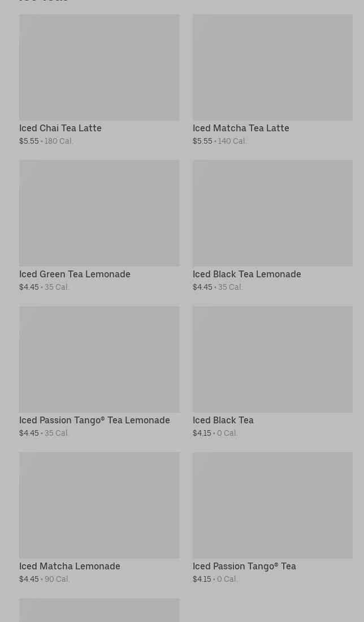Click the Iced Chai Tea Latte title

click(x=60, y=128)
